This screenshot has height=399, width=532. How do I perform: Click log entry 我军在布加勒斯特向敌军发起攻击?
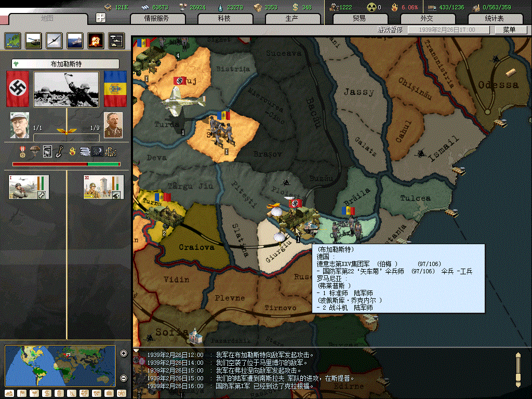click(264, 355)
